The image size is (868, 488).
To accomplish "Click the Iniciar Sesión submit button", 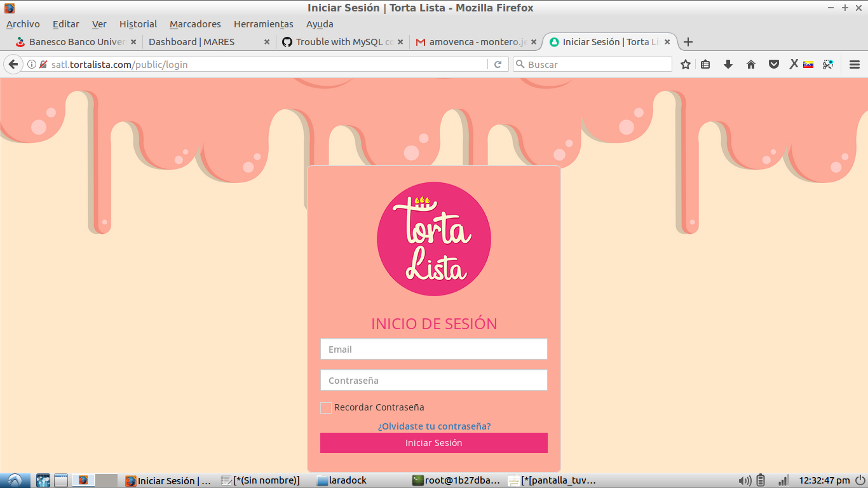I will click(434, 443).
